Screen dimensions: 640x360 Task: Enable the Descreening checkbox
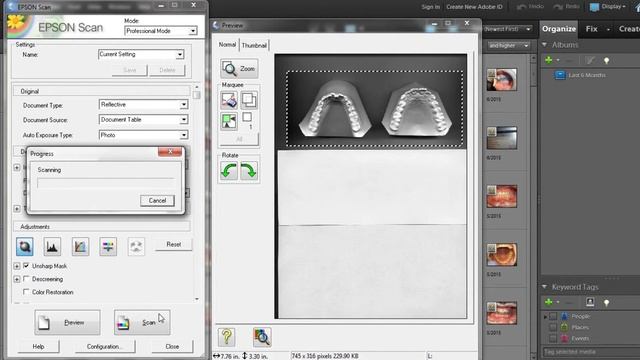(x=27, y=279)
